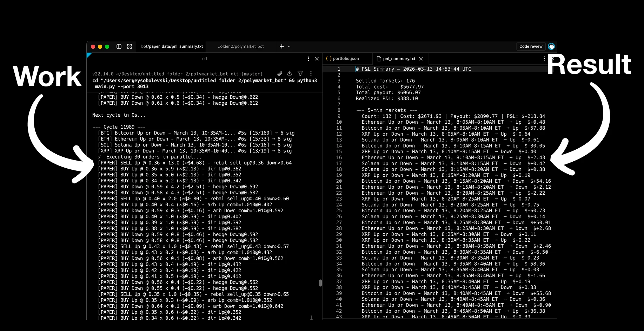Click the Code review button
This screenshot has height=331, width=644.
pos(531,46)
